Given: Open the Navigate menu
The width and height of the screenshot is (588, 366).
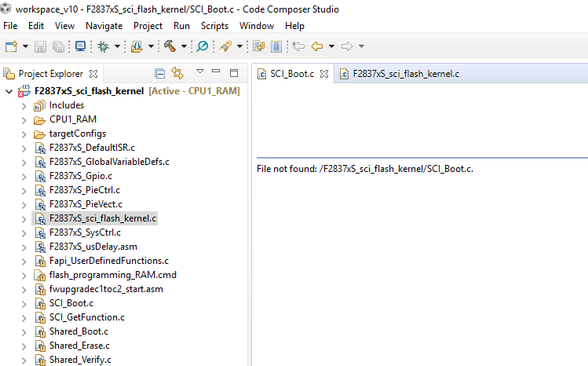Looking at the screenshot, I should pos(104,26).
